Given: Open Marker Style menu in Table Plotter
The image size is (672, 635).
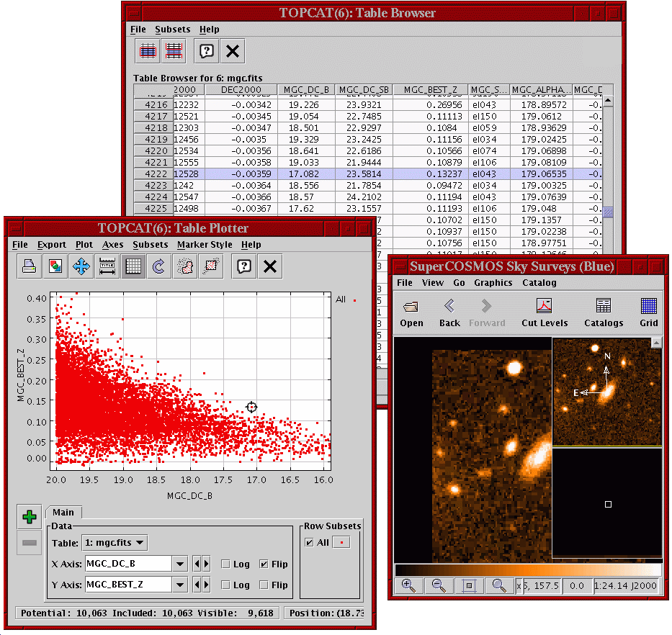Looking at the screenshot, I should (205, 245).
